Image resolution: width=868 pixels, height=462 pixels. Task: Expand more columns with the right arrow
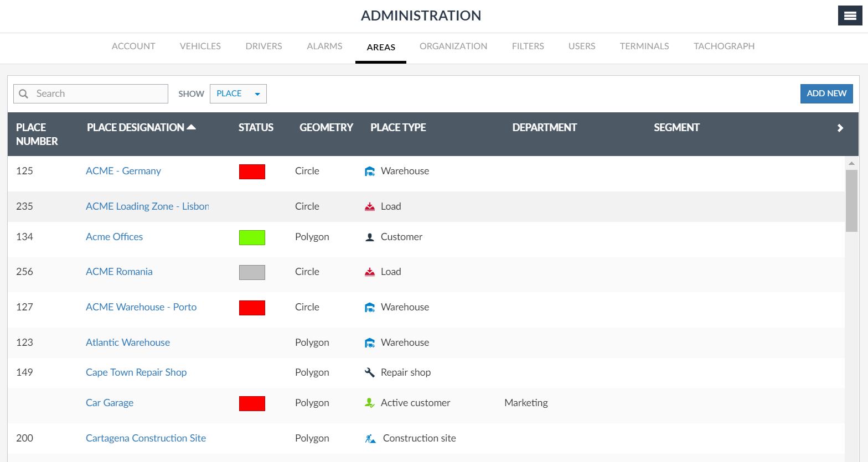click(840, 128)
